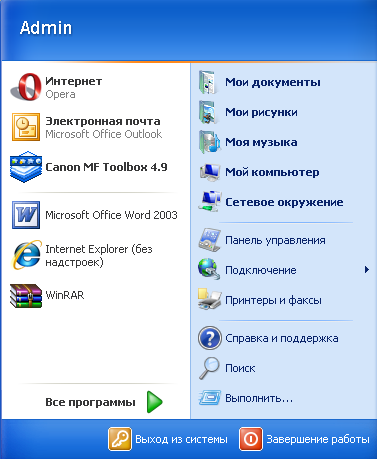Click Microsoft Office Word 2003 label
377x459 pixels.
coord(111,215)
